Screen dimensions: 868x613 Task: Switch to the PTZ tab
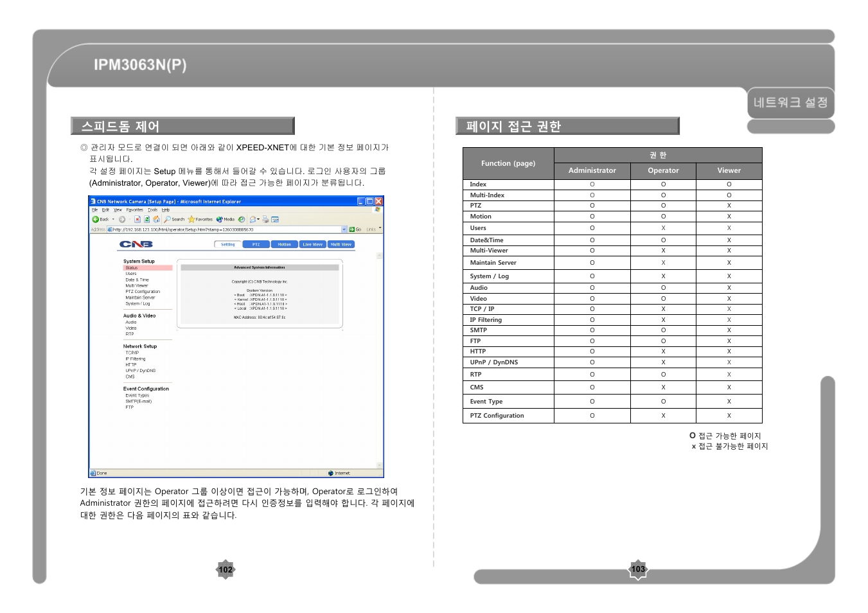click(256, 244)
